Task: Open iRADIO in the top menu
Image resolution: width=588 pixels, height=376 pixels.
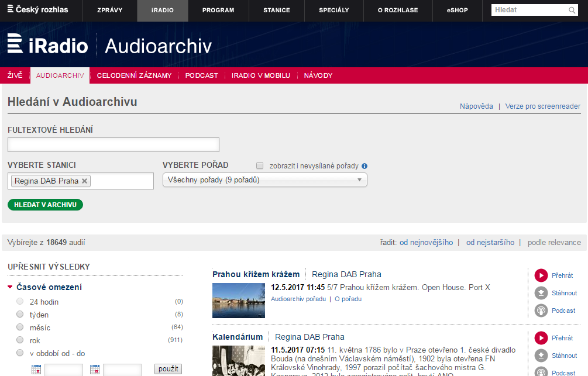Action: [163, 11]
